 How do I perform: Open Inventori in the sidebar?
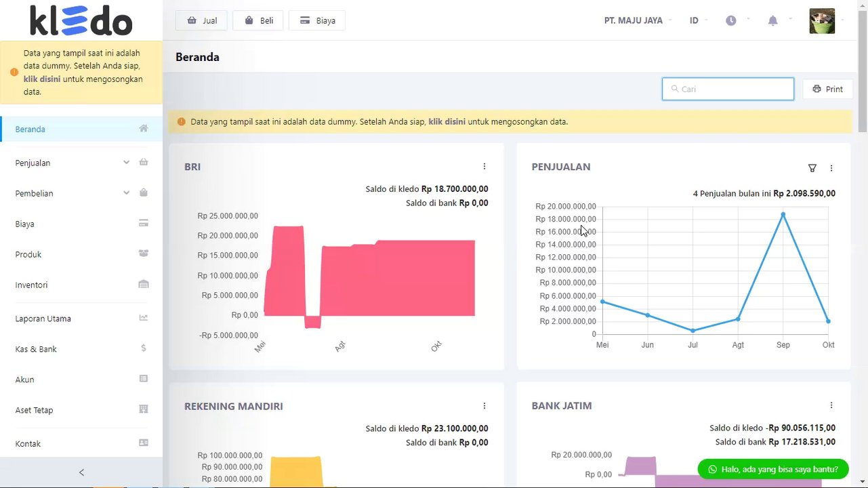(x=81, y=285)
